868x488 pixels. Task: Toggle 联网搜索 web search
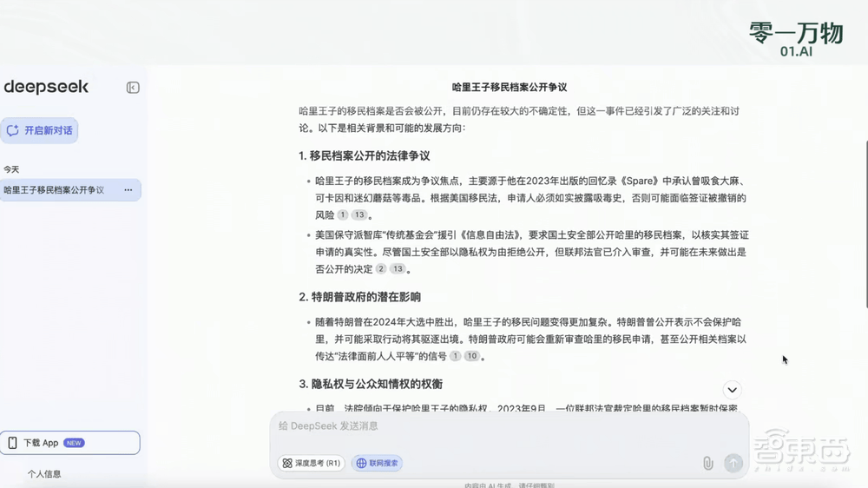tap(377, 463)
